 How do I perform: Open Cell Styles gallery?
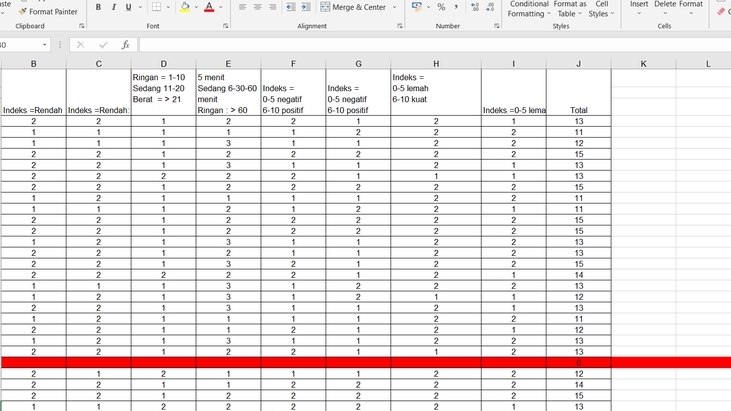[x=601, y=9]
